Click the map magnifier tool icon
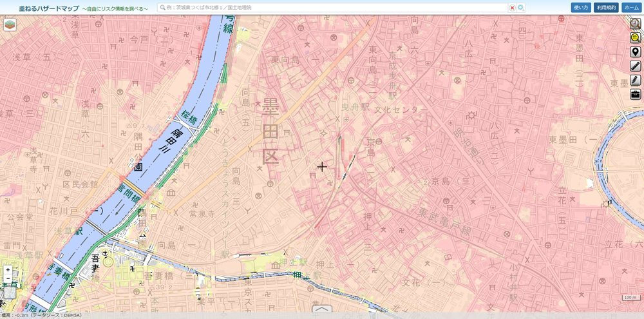The width and height of the screenshot is (644, 319). click(635, 24)
